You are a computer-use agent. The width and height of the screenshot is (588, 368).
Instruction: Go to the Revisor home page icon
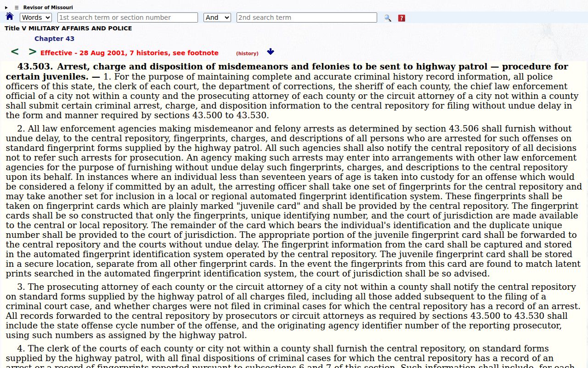(x=10, y=17)
